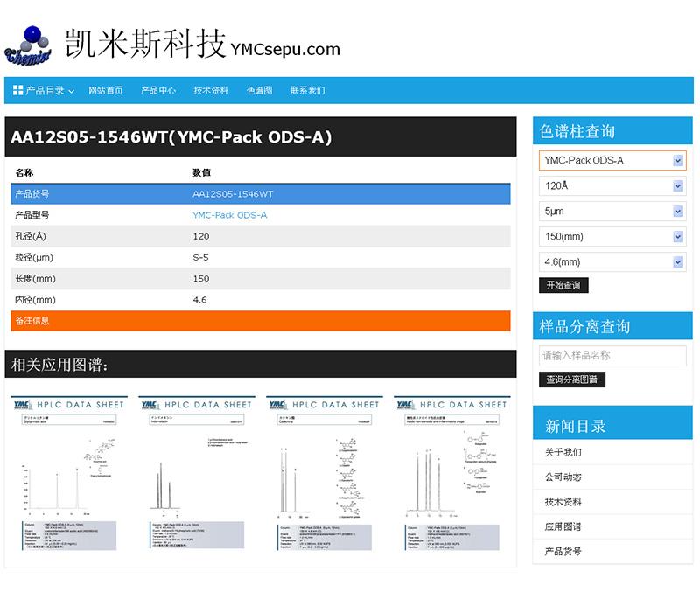Open 技术资料 navigation item
Screen dimensions: 700x599
click(x=211, y=91)
